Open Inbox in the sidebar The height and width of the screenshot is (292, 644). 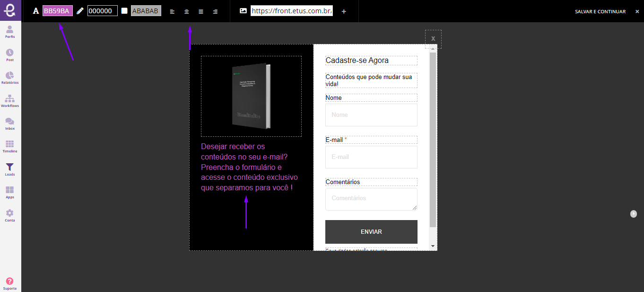coord(10,124)
